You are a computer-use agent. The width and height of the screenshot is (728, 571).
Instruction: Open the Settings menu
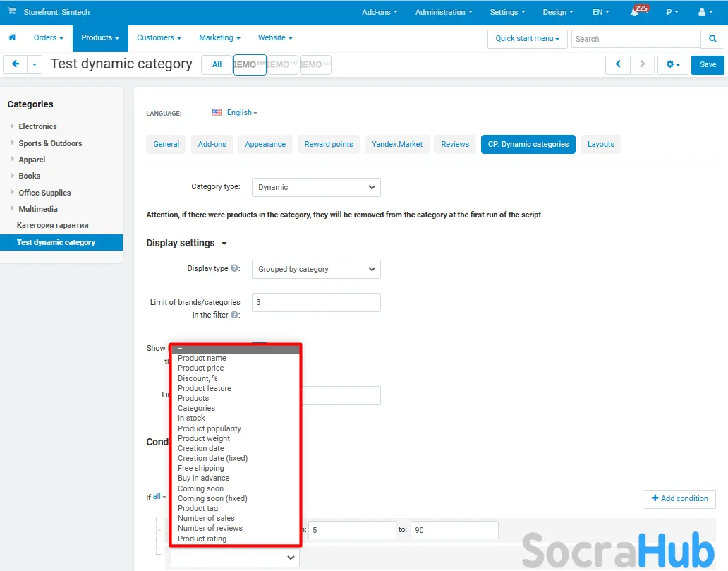(507, 12)
